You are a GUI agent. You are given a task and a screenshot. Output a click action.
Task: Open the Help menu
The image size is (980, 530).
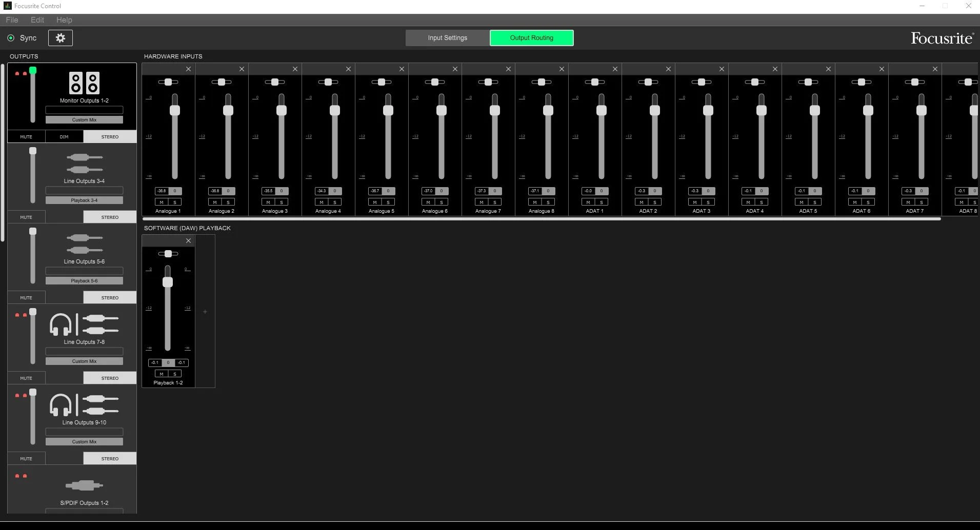(64, 20)
